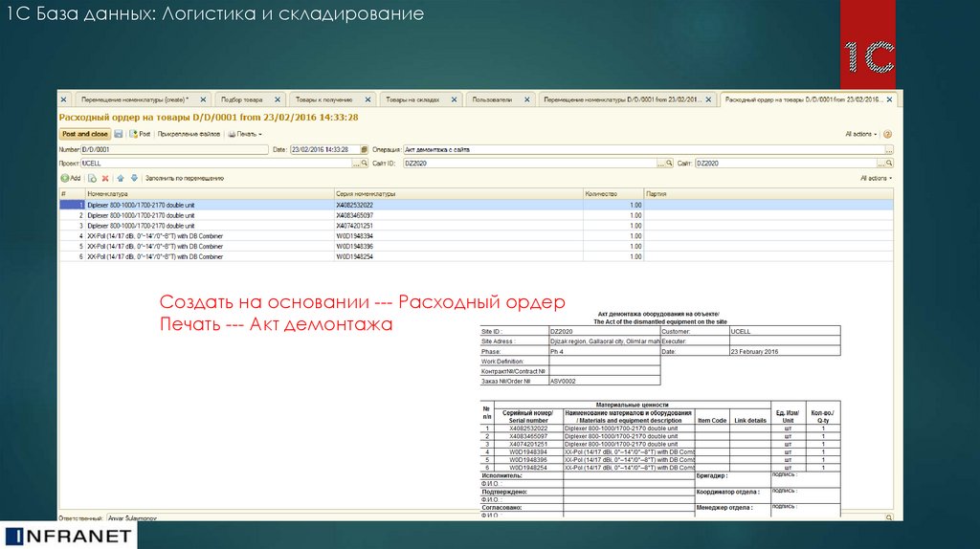
Task: Click the help question mark icon
Action: pyautogui.click(x=887, y=134)
